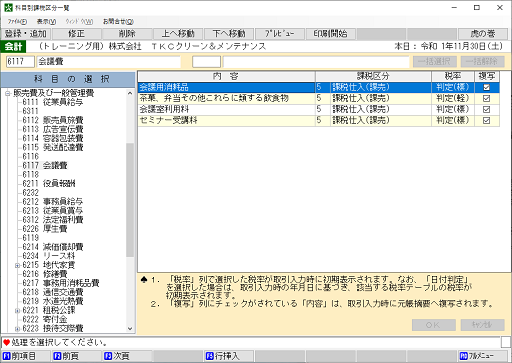Start printing with 印刷開始
512x363 pixels.
pos(330,34)
